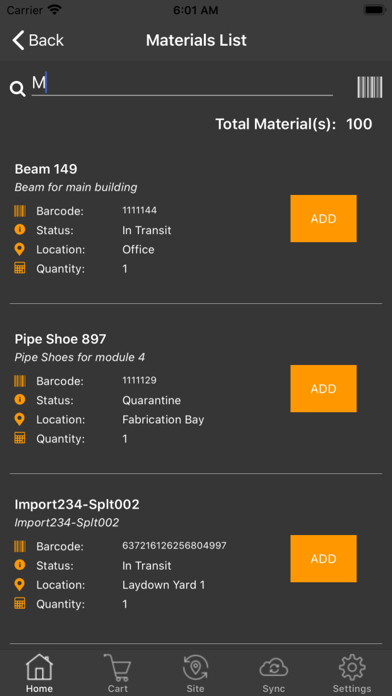Open Settings gear in bottom bar
The width and height of the screenshot is (392, 696).
(352, 673)
